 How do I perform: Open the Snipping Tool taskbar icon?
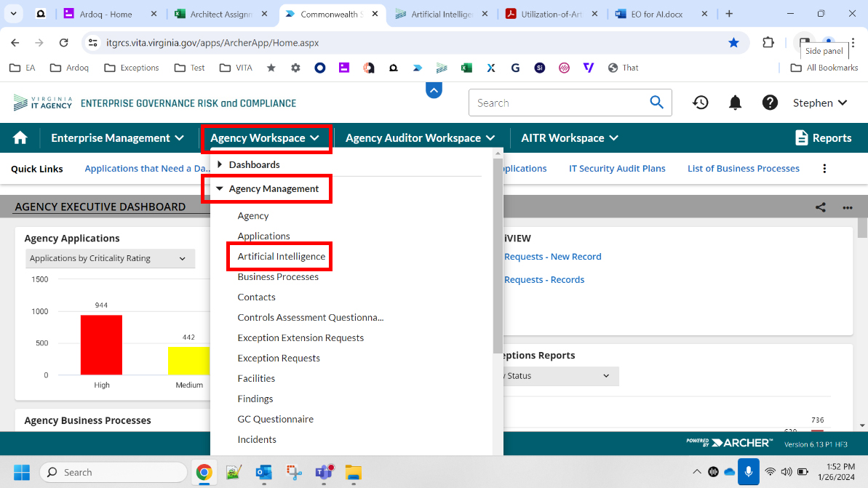coord(294,472)
